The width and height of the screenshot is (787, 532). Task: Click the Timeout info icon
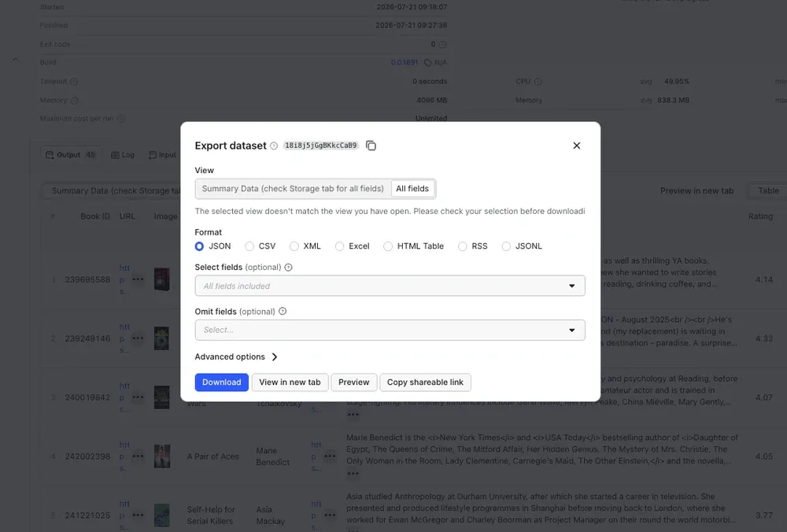[x=74, y=82]
